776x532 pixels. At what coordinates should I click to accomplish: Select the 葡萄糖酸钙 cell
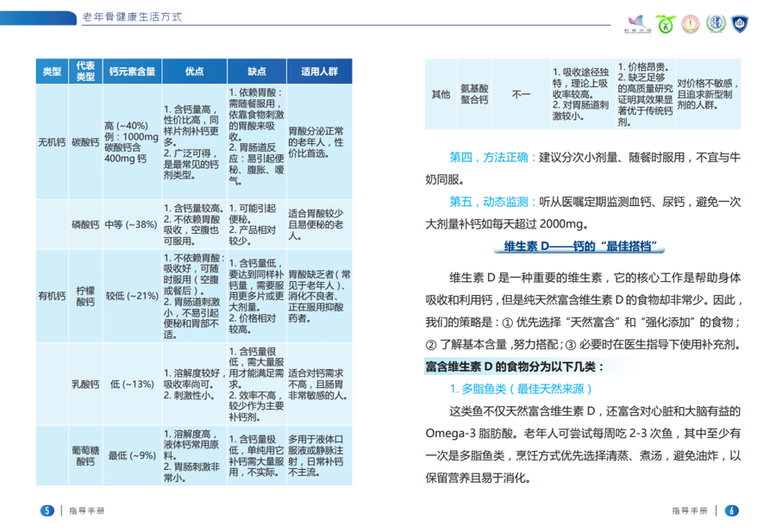tap(85, 456)
